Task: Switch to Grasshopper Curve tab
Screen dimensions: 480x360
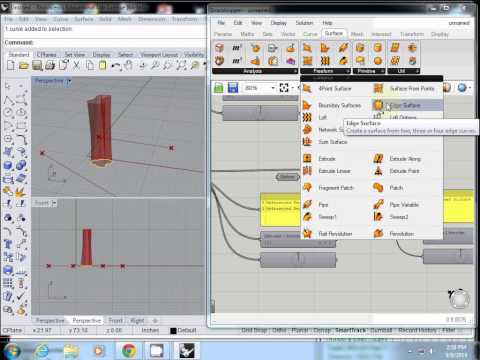Action: point(310,34)
